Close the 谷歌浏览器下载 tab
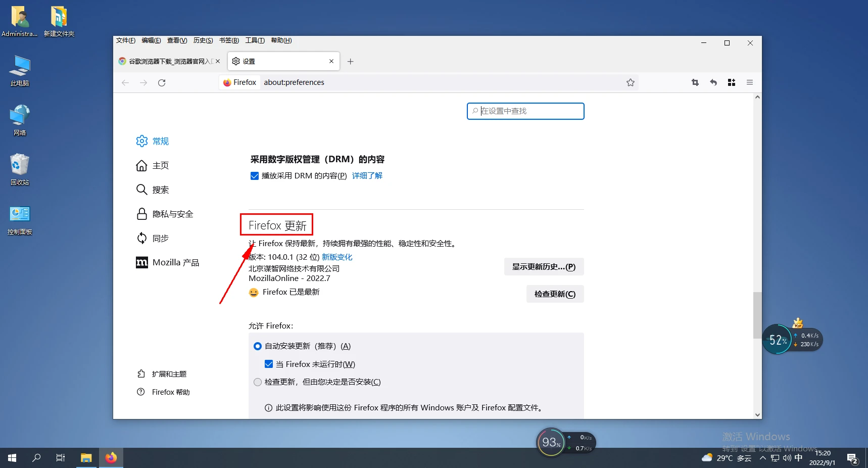The height and width of the screenshot is (468, 868). (x=218, y=61)
